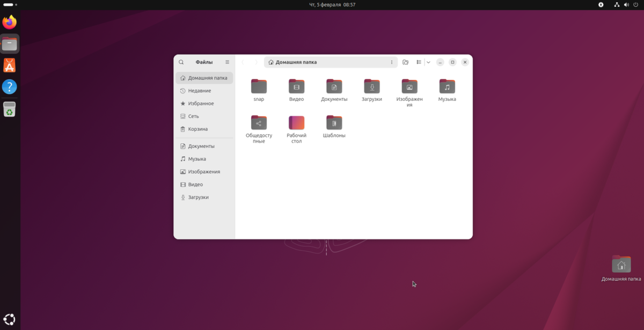This screenshot has width=644, height=330.
Task: Toggle the accessibility menu in the top bar
Action: [601, 4]
